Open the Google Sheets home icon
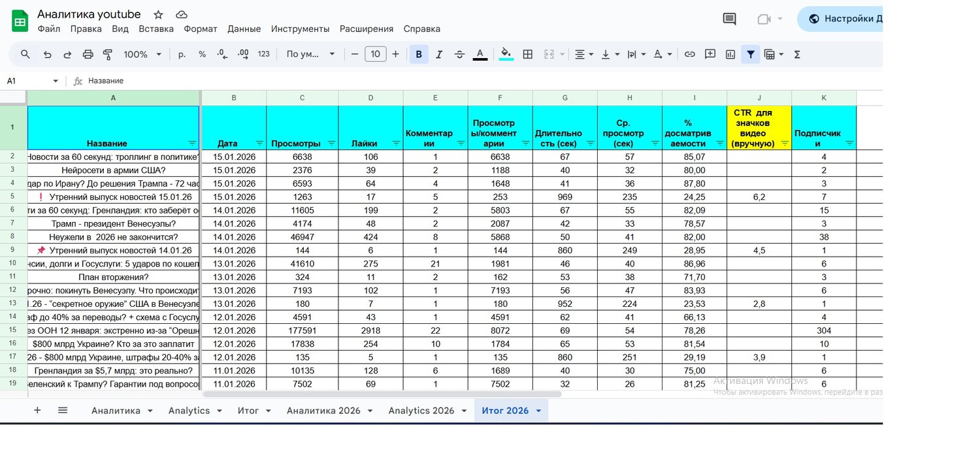980x461 pixels. click(x=20, y=22)
